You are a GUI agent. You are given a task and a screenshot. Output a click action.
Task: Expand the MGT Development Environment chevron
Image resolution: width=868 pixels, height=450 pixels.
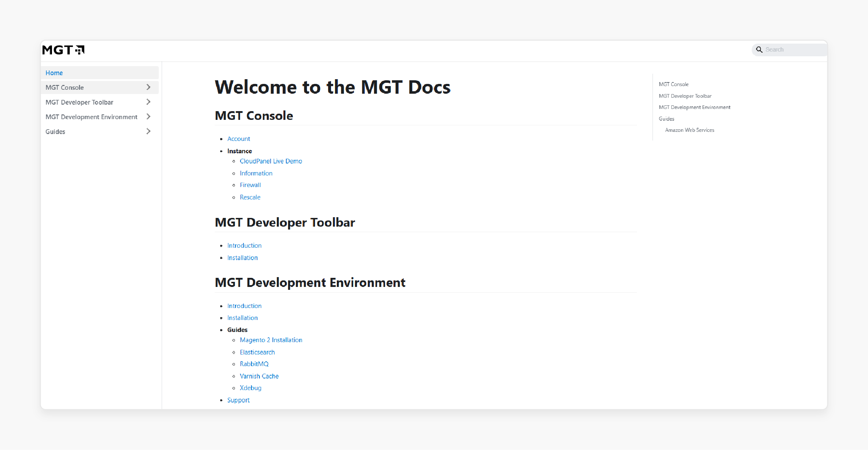148,117
